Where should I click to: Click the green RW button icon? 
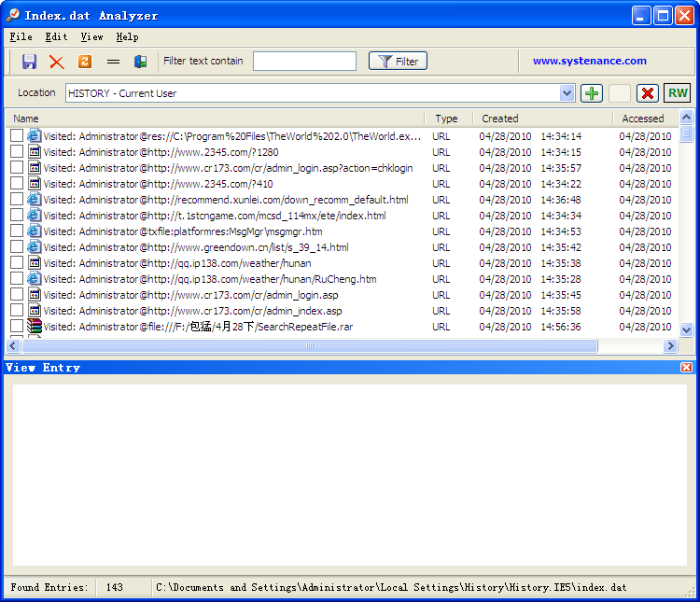(678, 93)
